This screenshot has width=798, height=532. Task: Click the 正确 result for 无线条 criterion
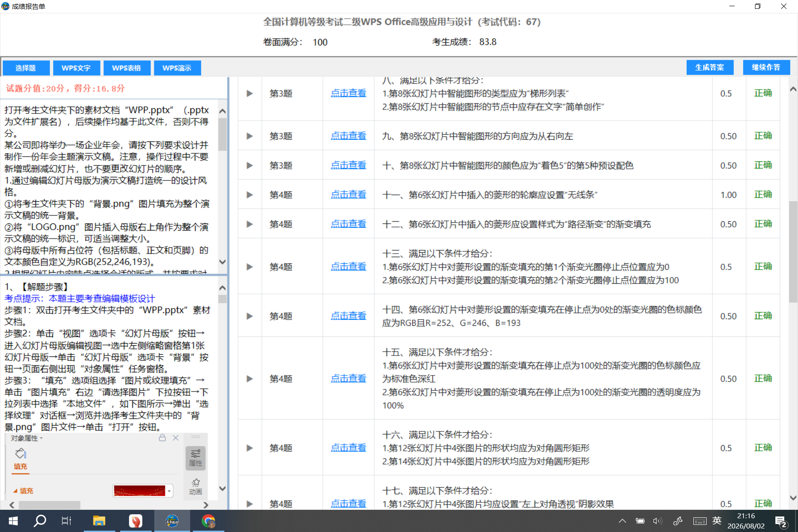(x=763, y=194)
